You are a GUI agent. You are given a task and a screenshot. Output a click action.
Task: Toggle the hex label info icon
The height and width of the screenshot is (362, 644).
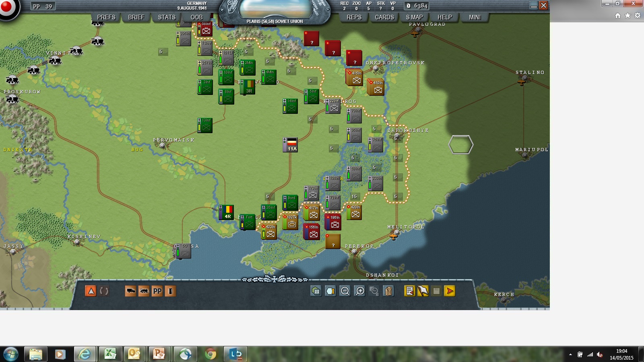pos(330,291)
